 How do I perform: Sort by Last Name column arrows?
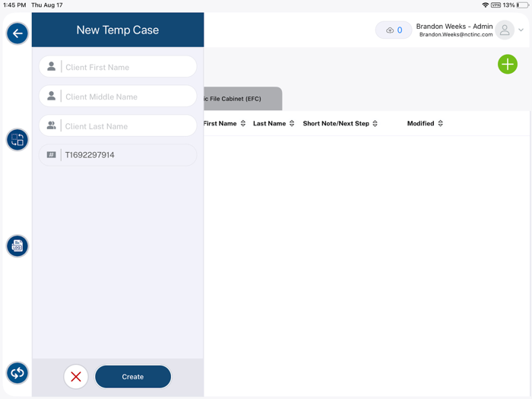(292, 123)
